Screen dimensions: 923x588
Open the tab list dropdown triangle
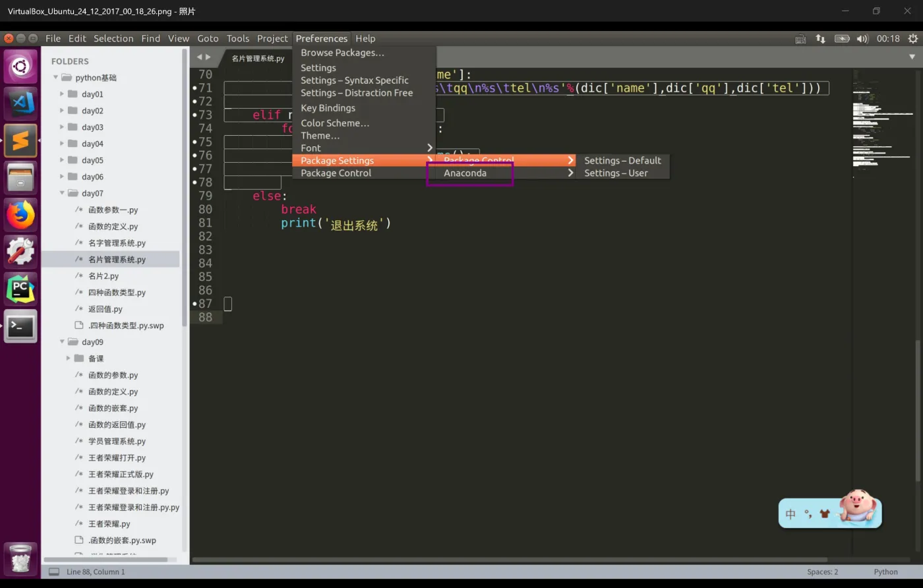tap(912, 57)
